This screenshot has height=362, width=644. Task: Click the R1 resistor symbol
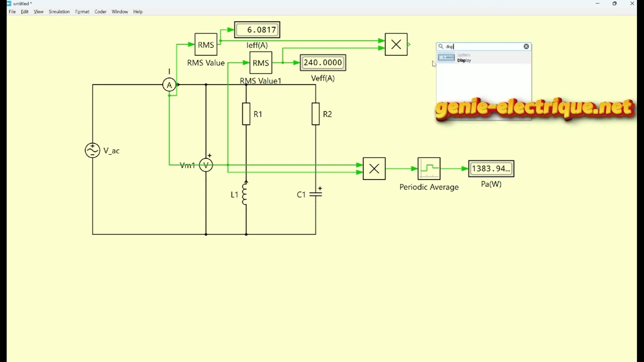(x=246, y=114)
